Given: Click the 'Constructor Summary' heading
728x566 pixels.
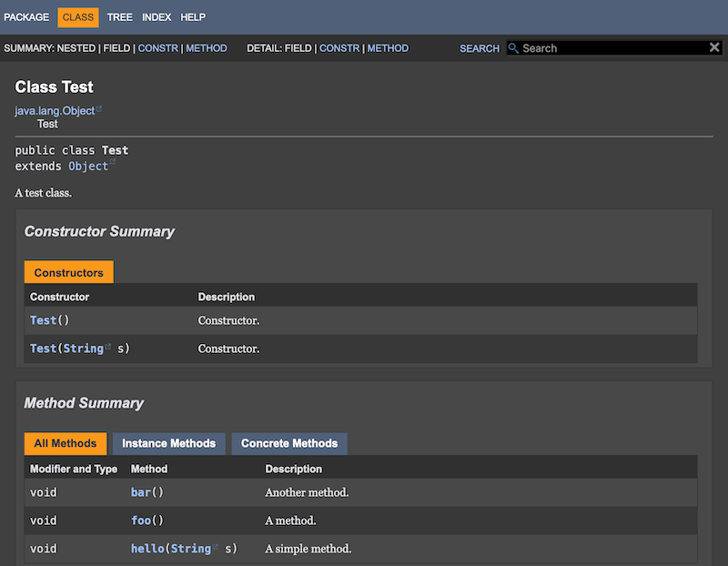Looking at the screenshot, I should tap(99, 231).
